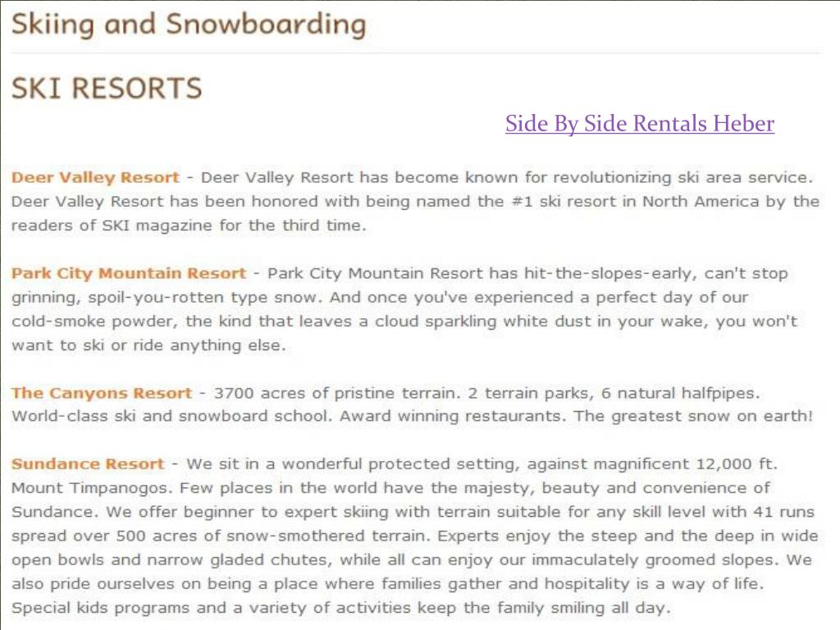Click 'The greatest snow on earth!' text
This screenshot has width=840, height=630.
tap(694, 416)
